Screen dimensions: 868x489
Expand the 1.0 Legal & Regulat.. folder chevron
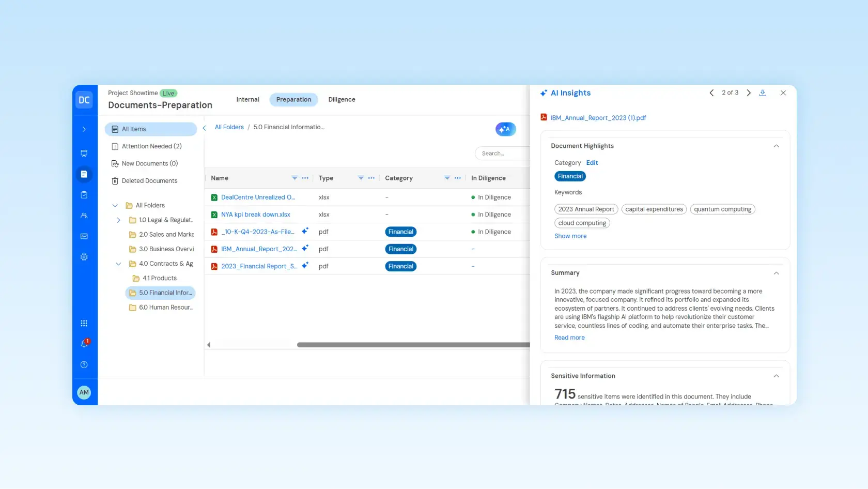118,220
